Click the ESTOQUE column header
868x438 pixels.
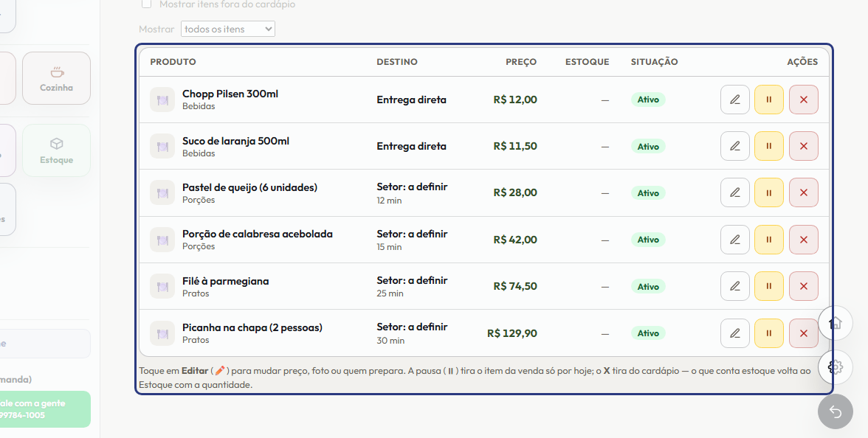coord(587,62)
